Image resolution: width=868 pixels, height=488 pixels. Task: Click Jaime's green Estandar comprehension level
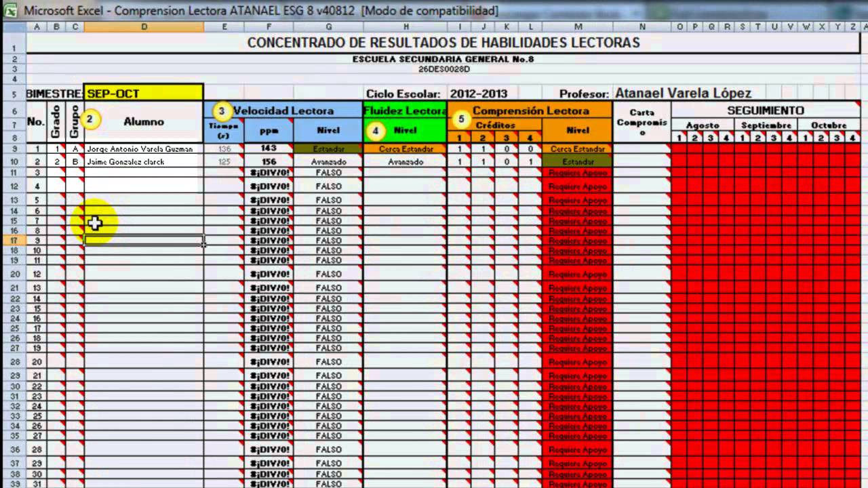click(578, 162)
